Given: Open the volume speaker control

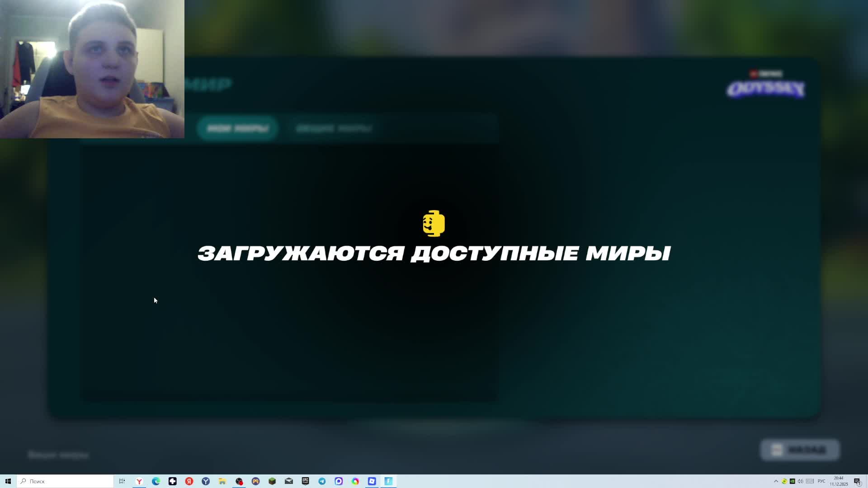Looking at the screenshot, I should [x=800, y=481].
